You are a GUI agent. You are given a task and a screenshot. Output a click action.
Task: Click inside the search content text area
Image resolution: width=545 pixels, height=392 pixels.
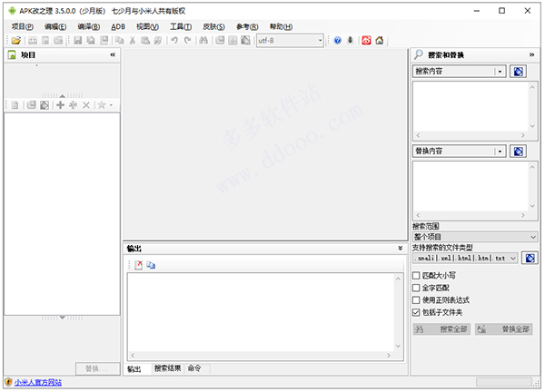pyautogui.click(x=471, y=107)
